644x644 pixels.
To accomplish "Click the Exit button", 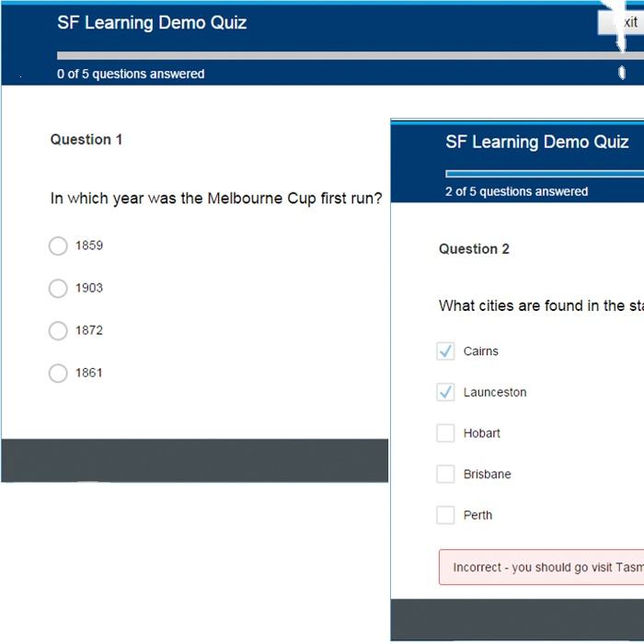I will 622,22.
